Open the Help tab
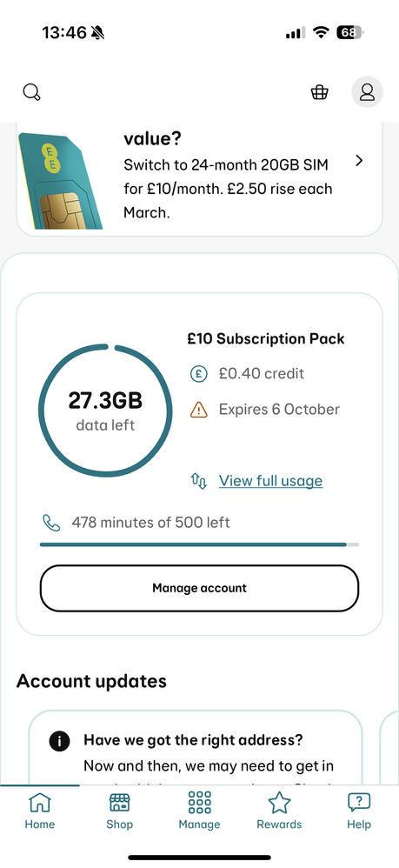The width and height of the screenshot is (399, 868). click(359, 811)
